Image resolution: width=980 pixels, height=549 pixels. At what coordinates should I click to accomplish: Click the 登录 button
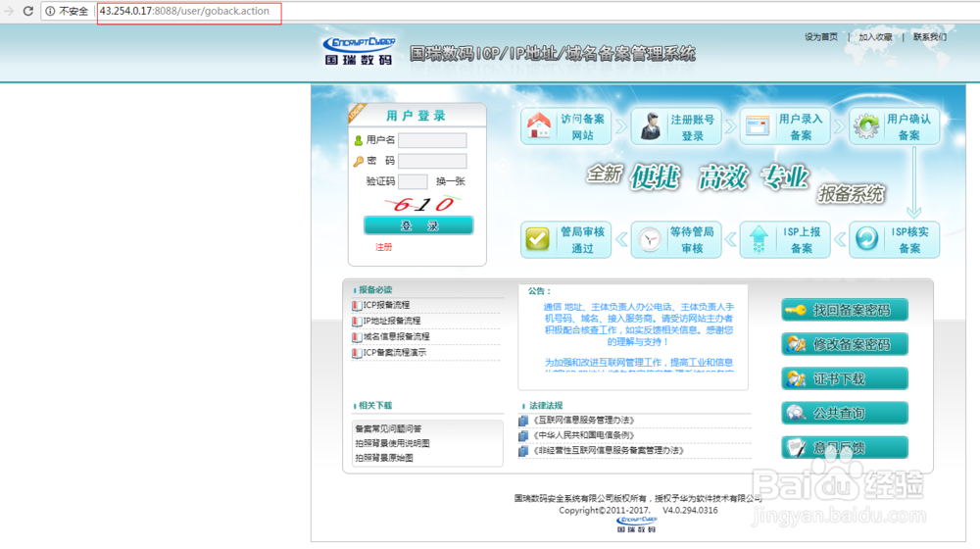pos(418,225)
